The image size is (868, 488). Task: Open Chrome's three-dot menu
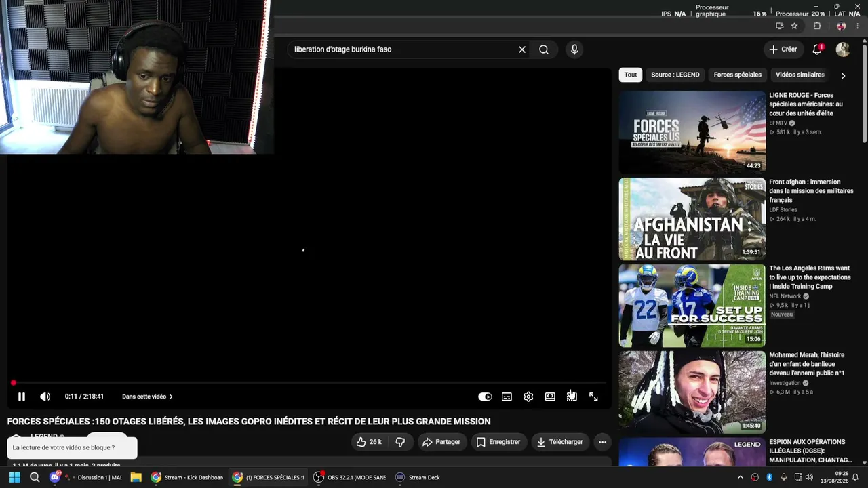coord(858,26)
